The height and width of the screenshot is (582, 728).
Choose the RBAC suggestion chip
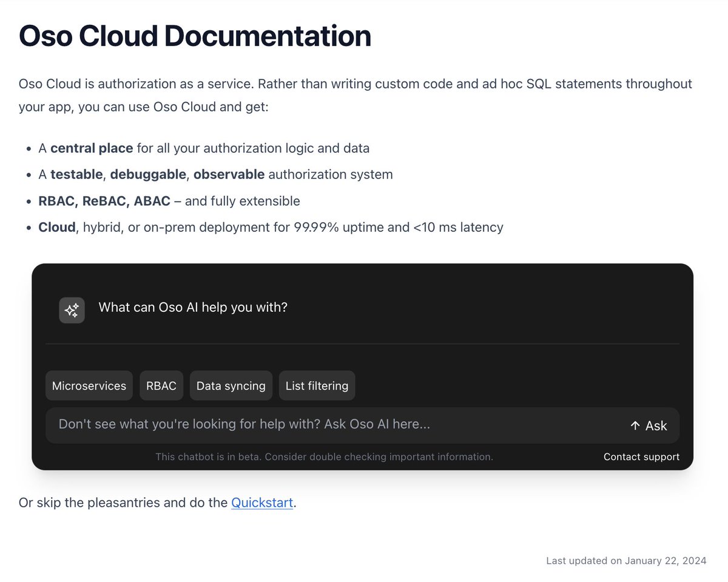click(161, 386)
